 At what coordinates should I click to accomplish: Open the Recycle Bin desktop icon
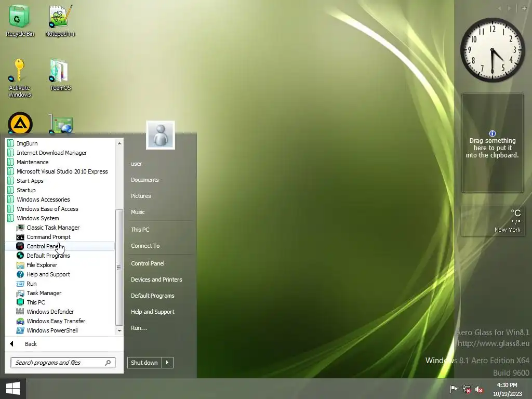pyautogui.click(x=20, y=20)
